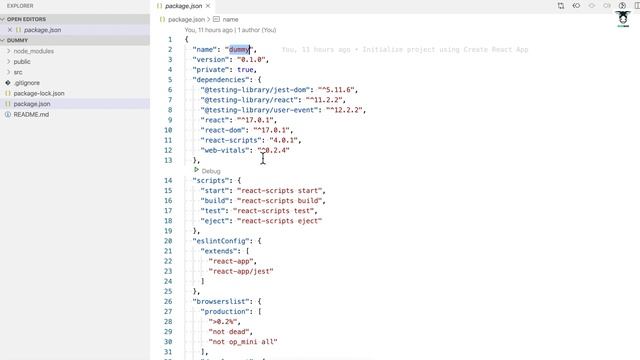Image resolution: width=640 pixels, height=360 pixels.
Task: Click the "react-scripts" key on line 11
Action: click(231, 140)
